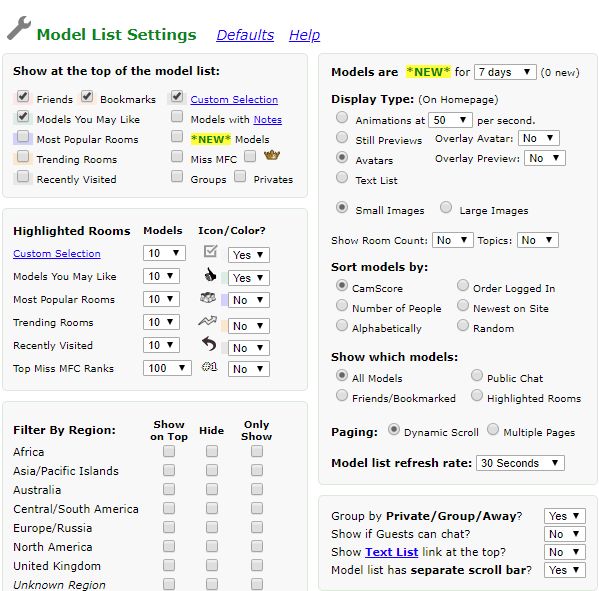
Task: Select the Large Images radio button
Action: pos(446,207)
